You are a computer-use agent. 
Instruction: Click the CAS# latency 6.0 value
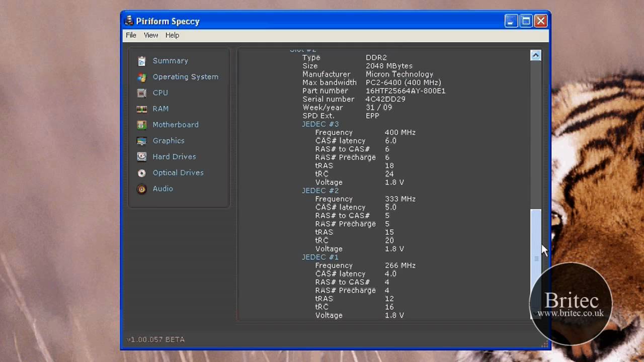pos(390,141)
